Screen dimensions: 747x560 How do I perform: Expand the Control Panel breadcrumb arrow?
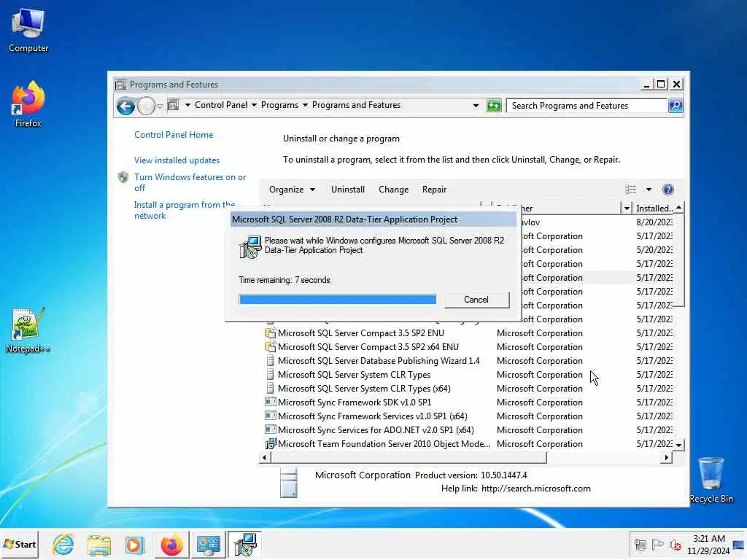pos(254,105)
